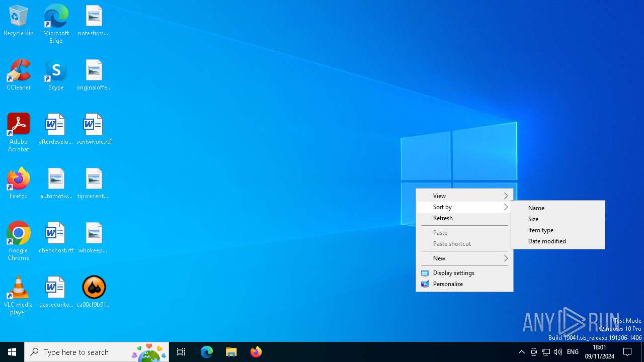Open the network status tray icon
The height and width of the screenshot is (362, 644).
pyautogui.click(x=546, y=352)
